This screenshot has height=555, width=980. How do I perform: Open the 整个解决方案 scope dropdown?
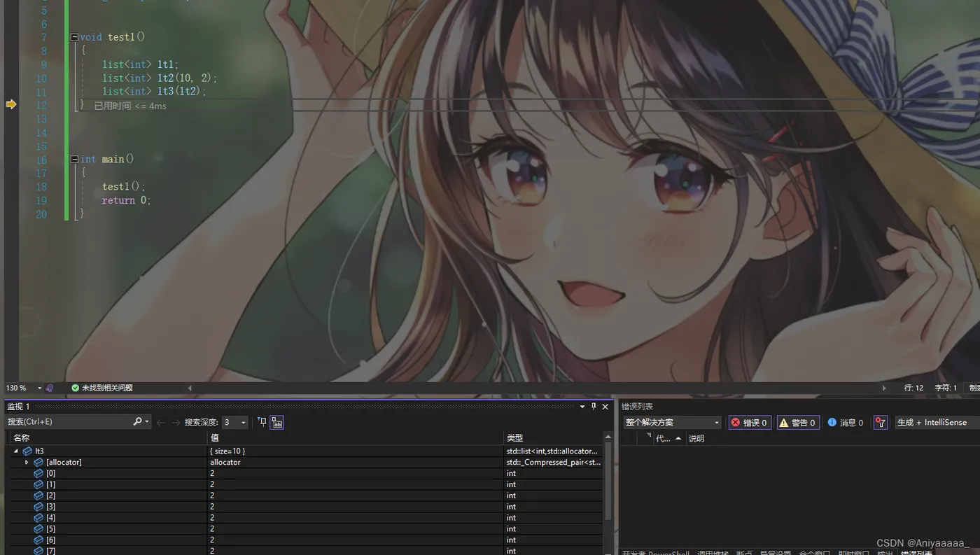(x=672, y=423)
